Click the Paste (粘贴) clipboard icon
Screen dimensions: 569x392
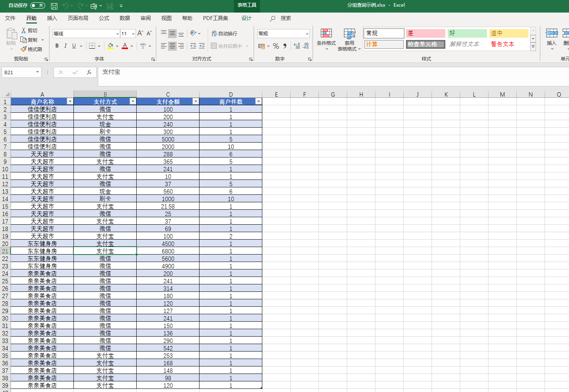11,33
